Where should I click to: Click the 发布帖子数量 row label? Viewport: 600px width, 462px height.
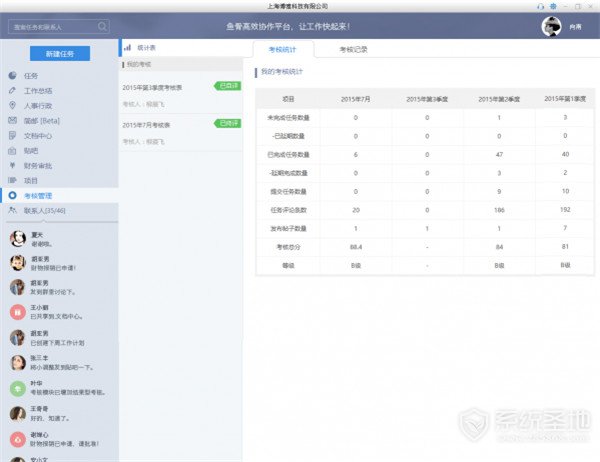tap(288, 229)
